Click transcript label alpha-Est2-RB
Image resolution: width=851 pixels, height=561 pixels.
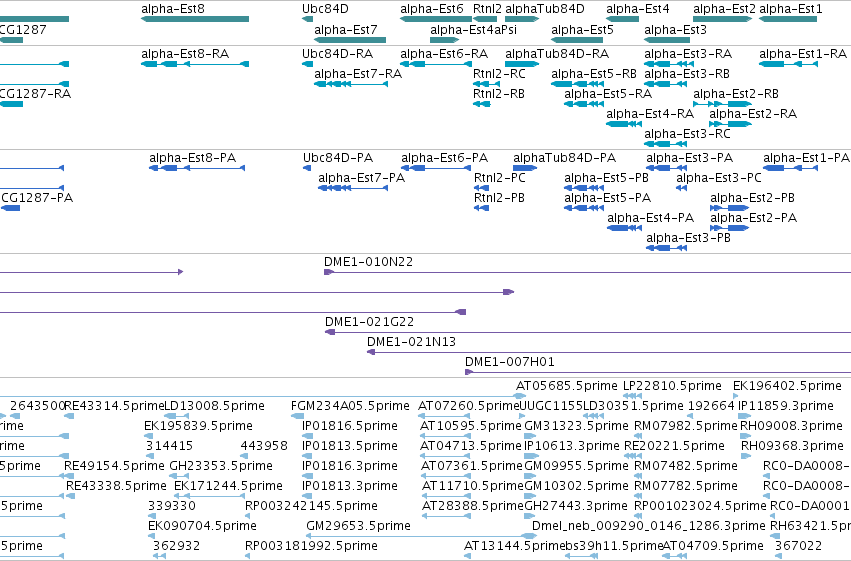point(735,94)
